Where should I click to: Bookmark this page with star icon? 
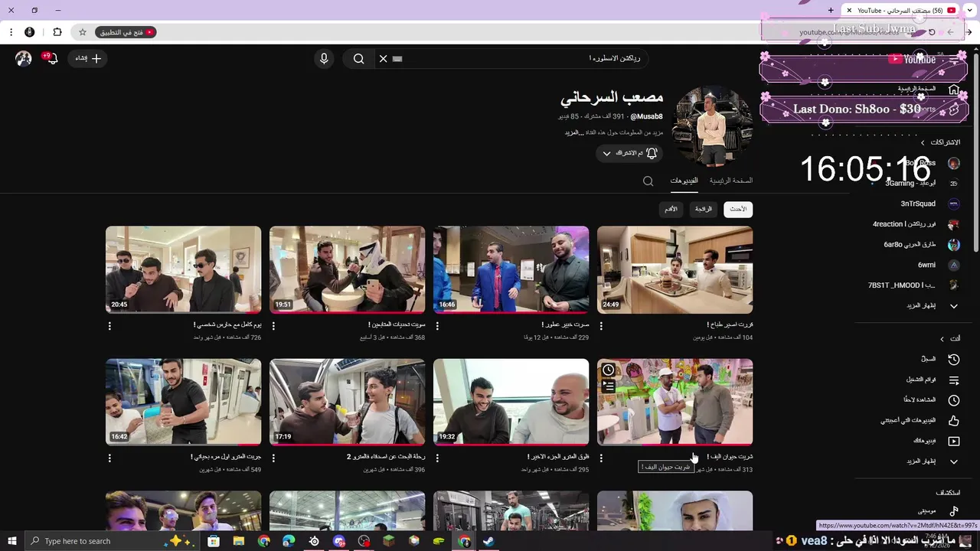click(x=83, y=32)
